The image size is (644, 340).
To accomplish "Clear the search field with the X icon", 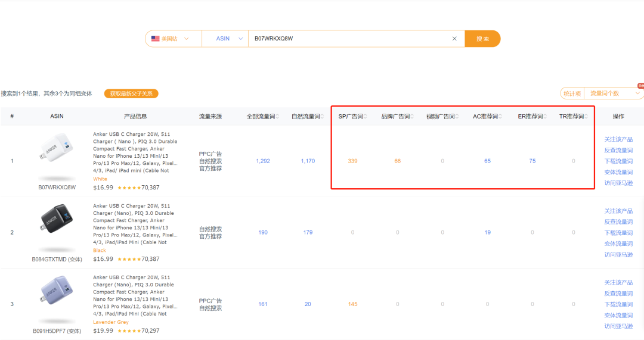I will (454, 39).
